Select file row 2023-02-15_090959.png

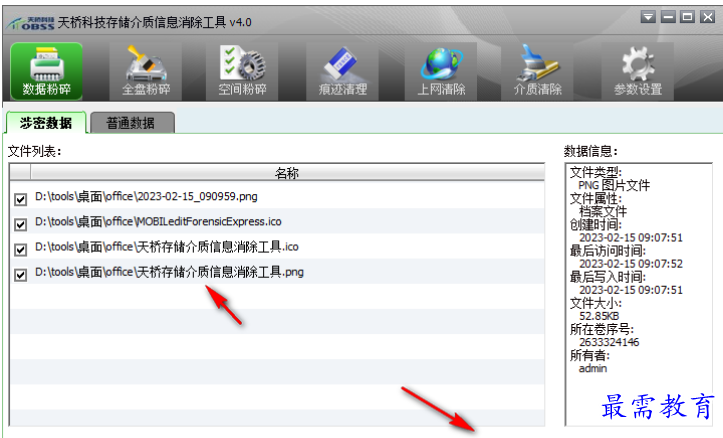(x=277, y=197)
